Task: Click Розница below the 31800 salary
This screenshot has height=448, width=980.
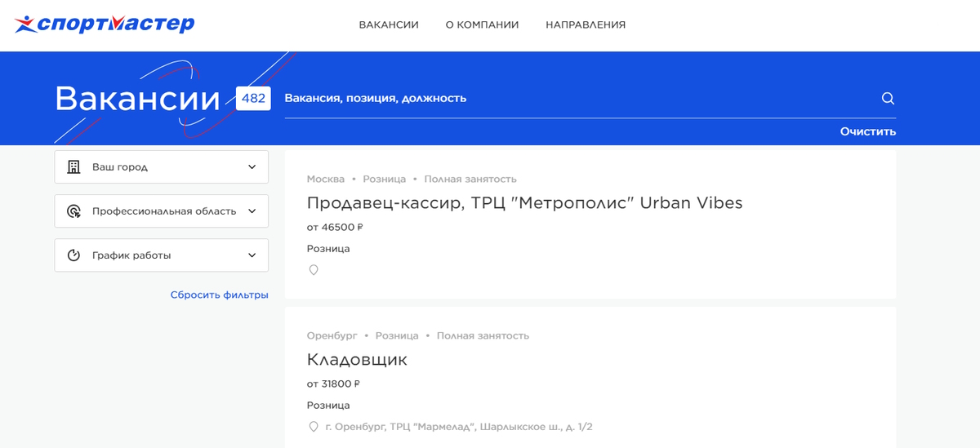Action: point(328,406)
